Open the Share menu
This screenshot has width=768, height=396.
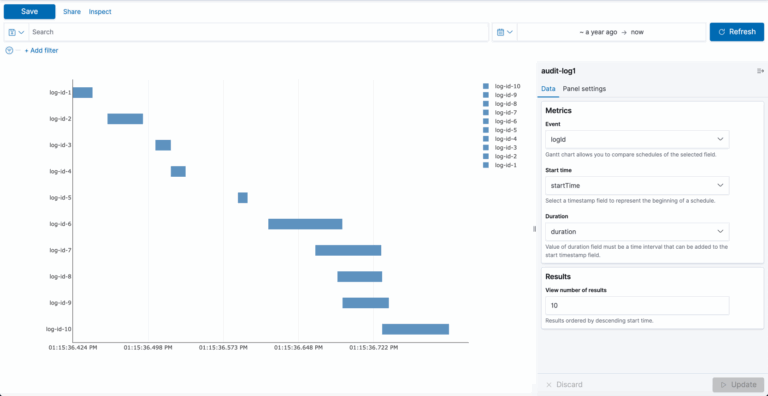72,12
